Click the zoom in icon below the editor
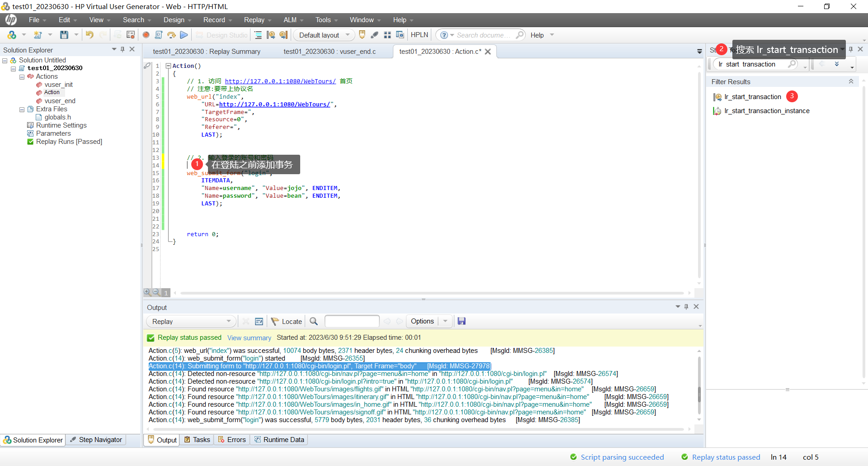This screenshot has height=466, width=868. click(147, 292)
